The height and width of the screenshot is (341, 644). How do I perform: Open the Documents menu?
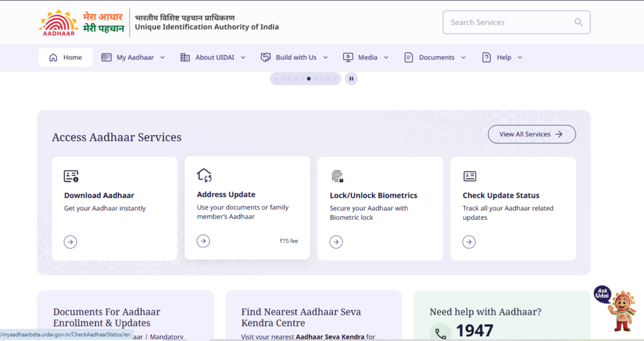(436, 57)
